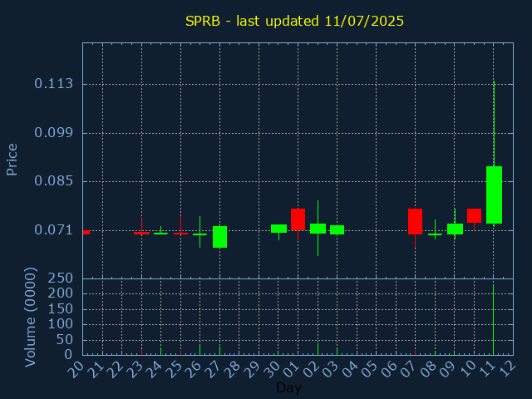
Task: Click the day 21 x-axis label
Action: click(x=95, y=369)
